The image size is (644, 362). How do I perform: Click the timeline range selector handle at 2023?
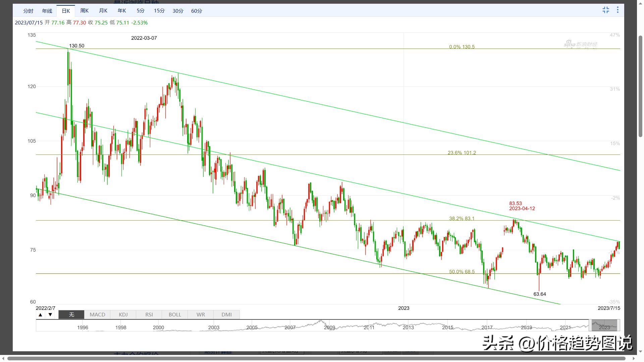pyautogui.click(x=604, y=325)
